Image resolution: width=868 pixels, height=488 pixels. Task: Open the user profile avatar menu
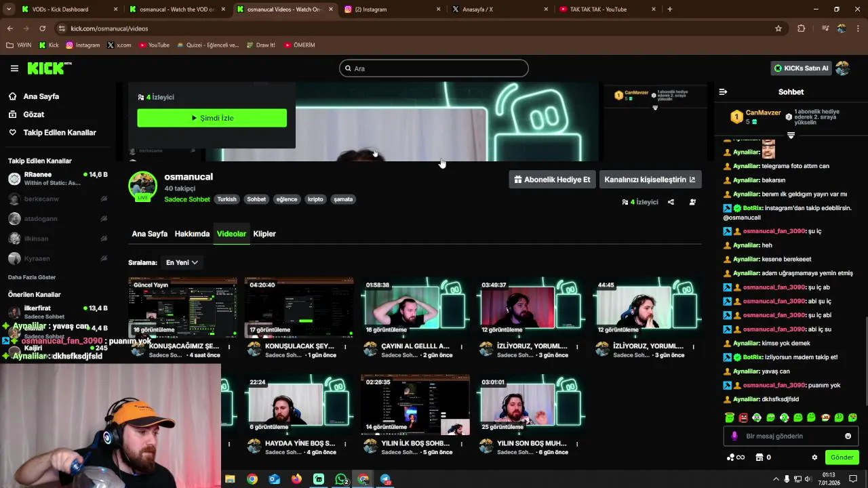click(x=843, y=68)
